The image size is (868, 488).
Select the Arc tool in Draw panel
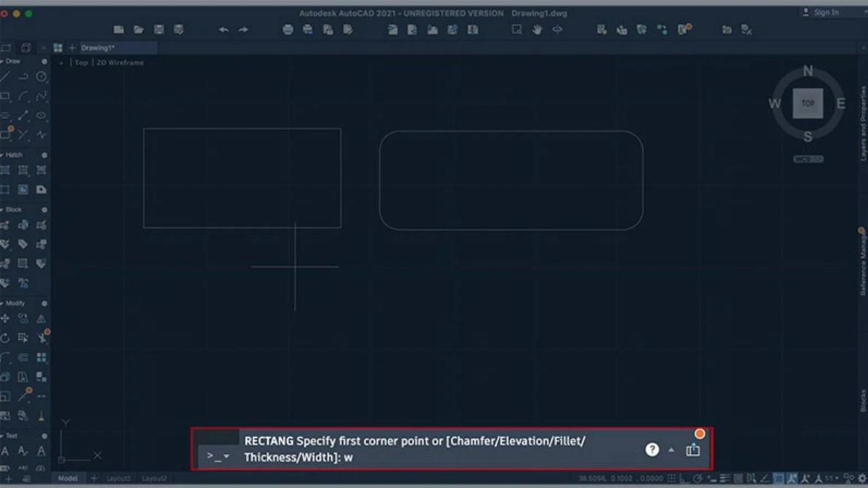(x=23, y=97)
